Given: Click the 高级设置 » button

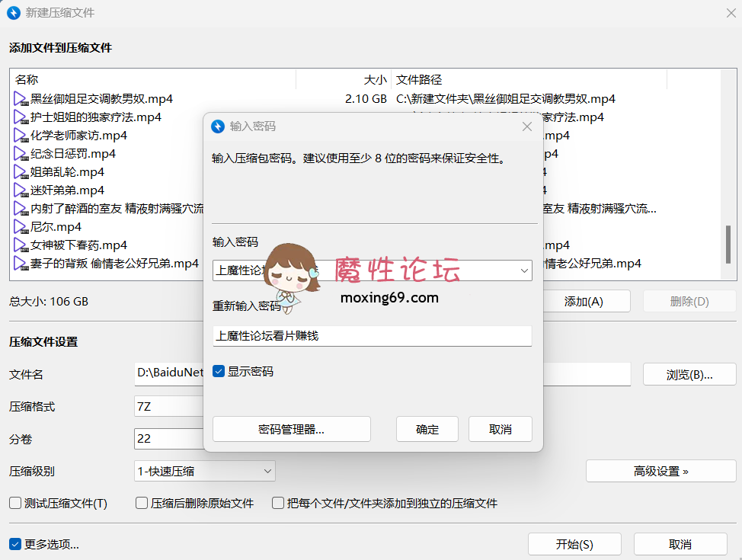Looking at the screenshot, I should [660, 471].
